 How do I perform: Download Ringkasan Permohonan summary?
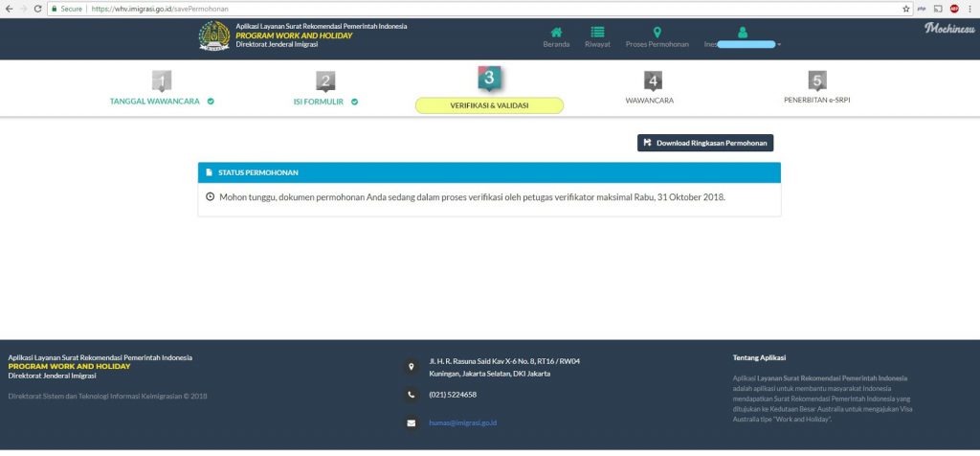[705, 143]
